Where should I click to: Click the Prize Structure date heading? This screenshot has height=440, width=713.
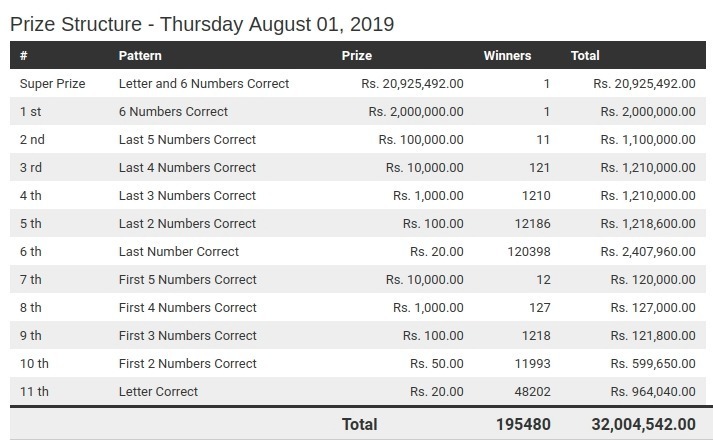(x=202, y=22)
